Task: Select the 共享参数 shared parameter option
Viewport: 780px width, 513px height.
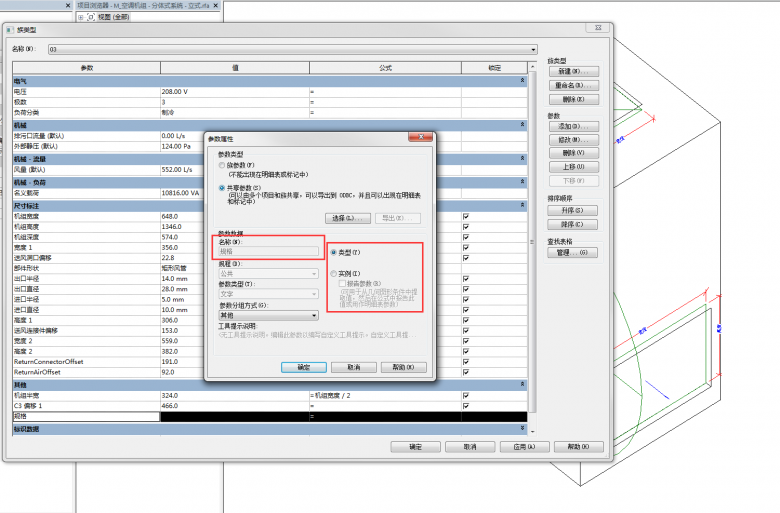Action: [223, 187]
